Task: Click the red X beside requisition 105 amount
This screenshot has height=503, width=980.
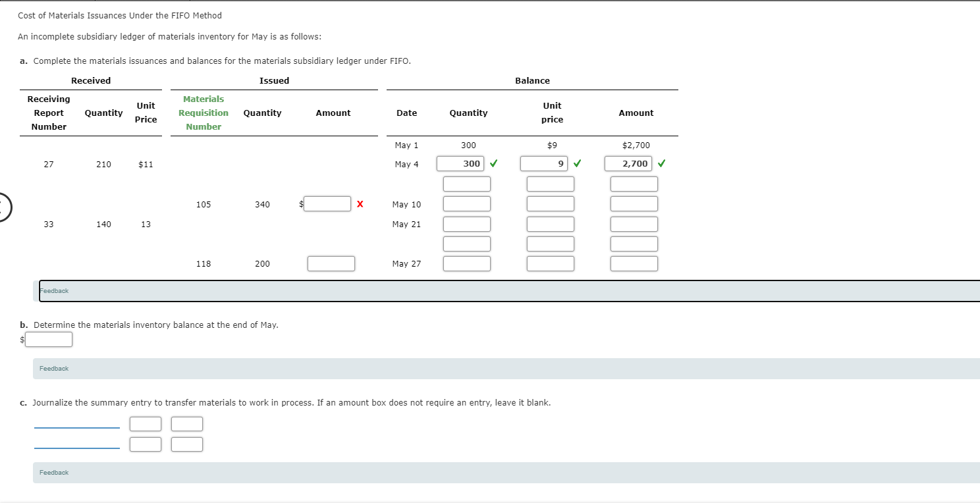Action: [360, 204]
